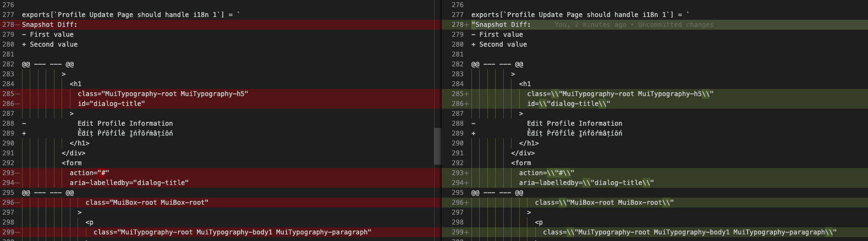
Task: Click added "Snapshot Diff: text in modified pane
Action: [x=501, y=25]
